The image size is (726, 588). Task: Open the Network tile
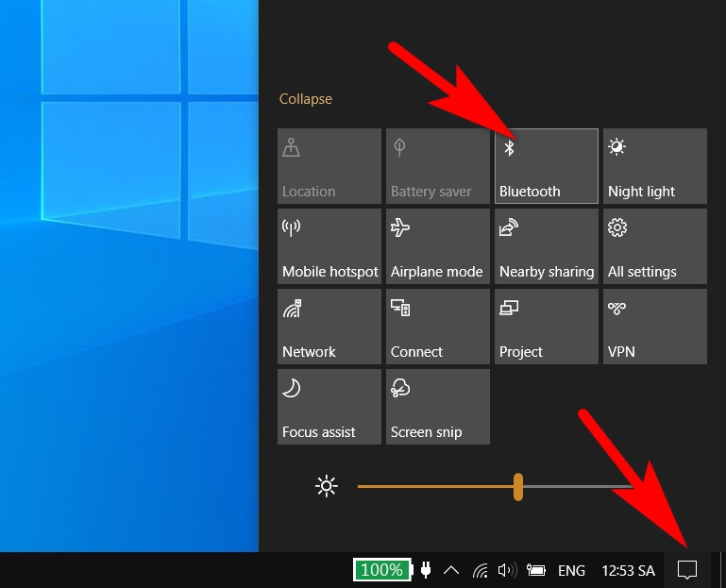coord(329,327)
